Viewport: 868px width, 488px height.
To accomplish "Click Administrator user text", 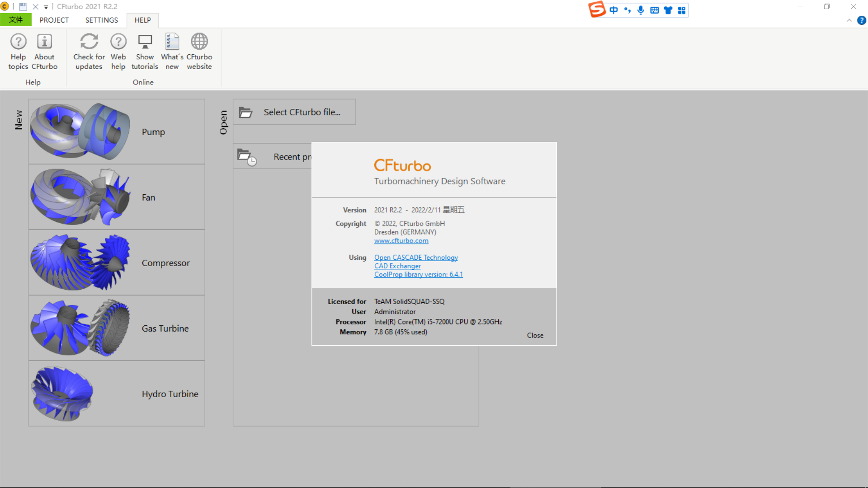I will click(395, 312).
